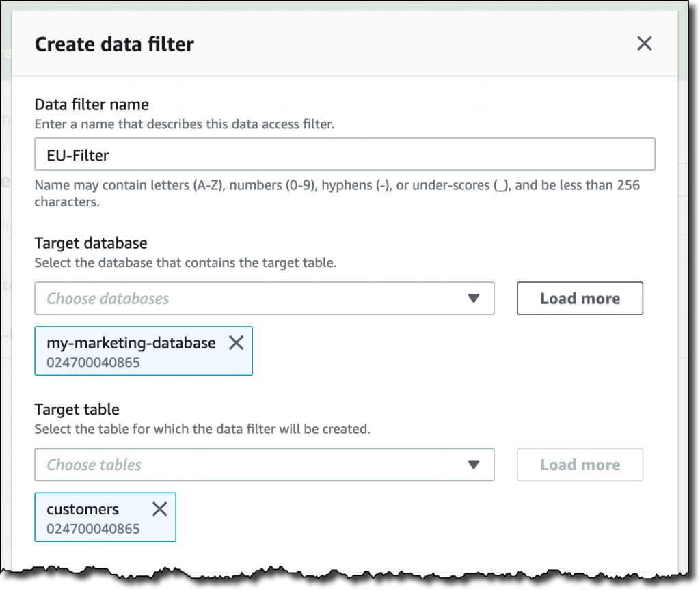This screenshot has width=700, height=591.
Task: Click Load more next to the database selector
Action: pyautogui.click(x=580, y=298)
